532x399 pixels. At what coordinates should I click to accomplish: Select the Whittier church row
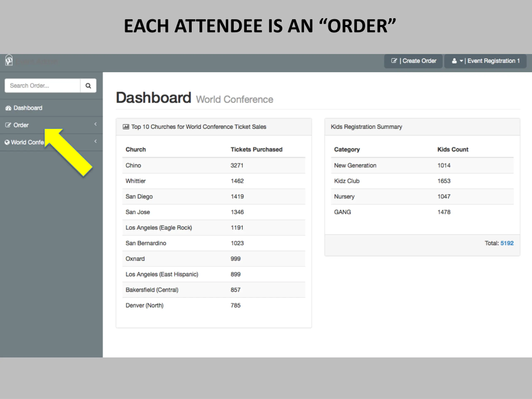pyautogui.click(x=214, y=181)
